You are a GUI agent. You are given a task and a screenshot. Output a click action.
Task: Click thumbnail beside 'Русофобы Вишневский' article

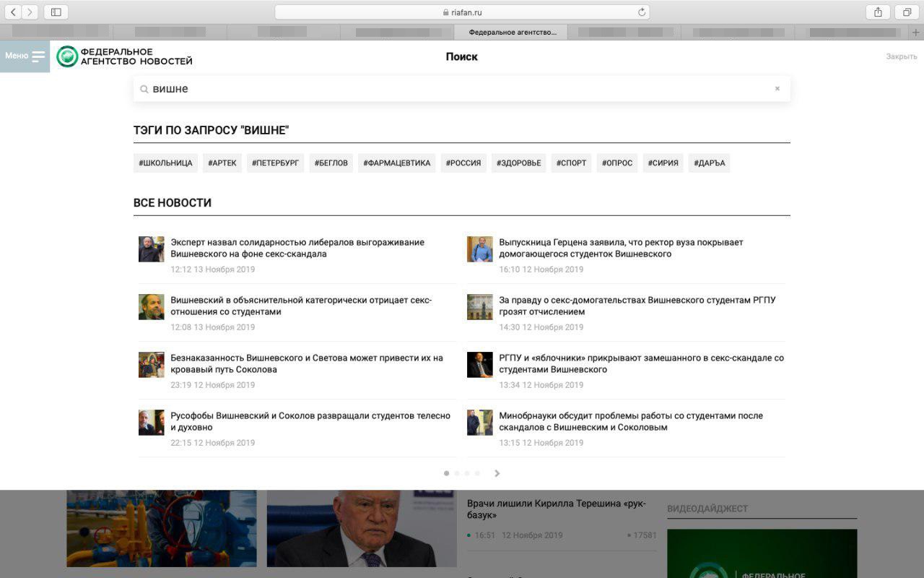[152, 423]
